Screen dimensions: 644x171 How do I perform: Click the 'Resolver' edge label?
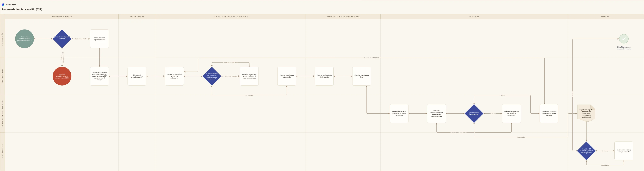605,165
